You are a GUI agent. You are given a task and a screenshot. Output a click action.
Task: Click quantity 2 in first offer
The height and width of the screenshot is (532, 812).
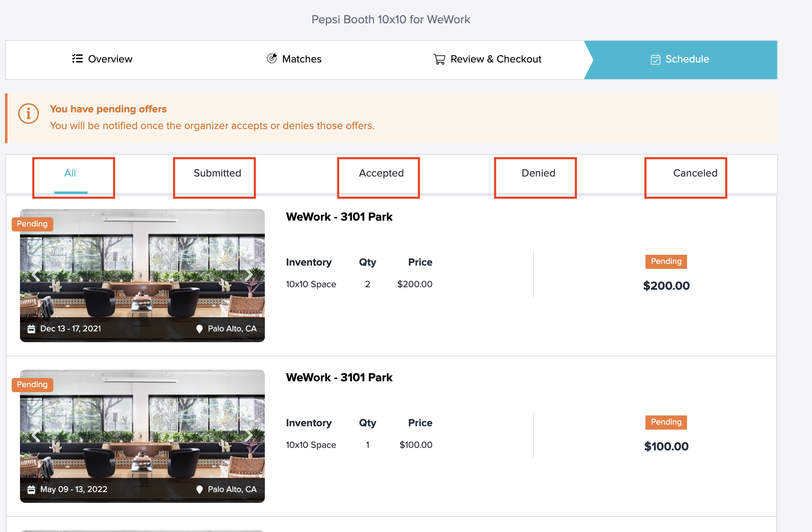click(368, 284)
